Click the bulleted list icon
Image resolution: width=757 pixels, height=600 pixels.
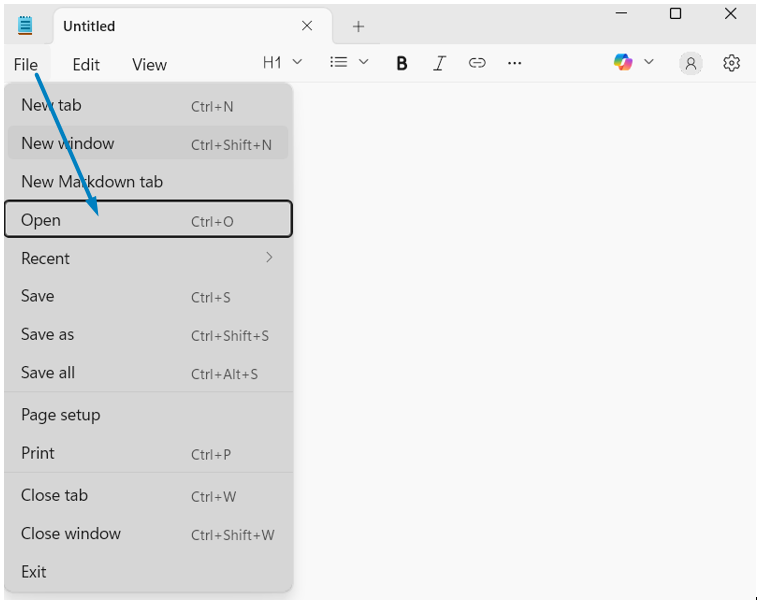tap(338, 62)
